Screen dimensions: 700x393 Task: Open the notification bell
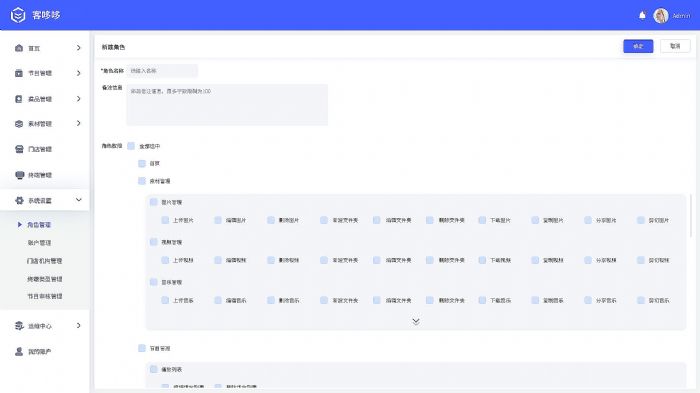[x=642, y=16]
